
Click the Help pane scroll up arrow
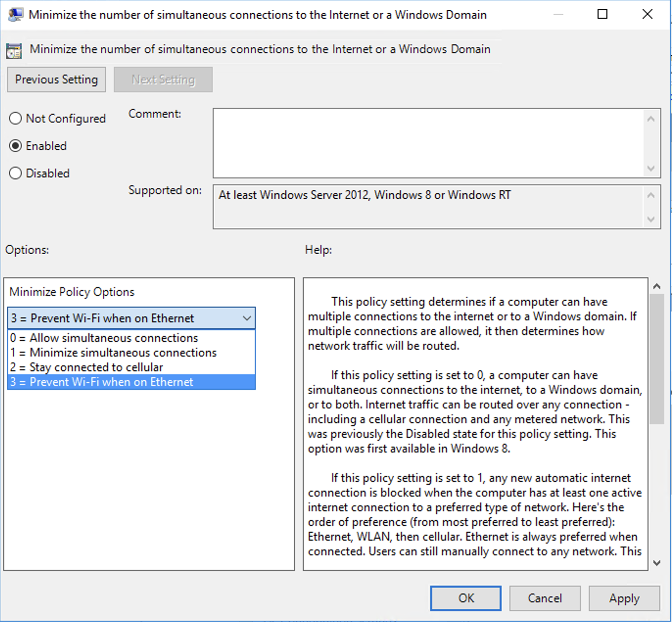click(x=657, y=286)
